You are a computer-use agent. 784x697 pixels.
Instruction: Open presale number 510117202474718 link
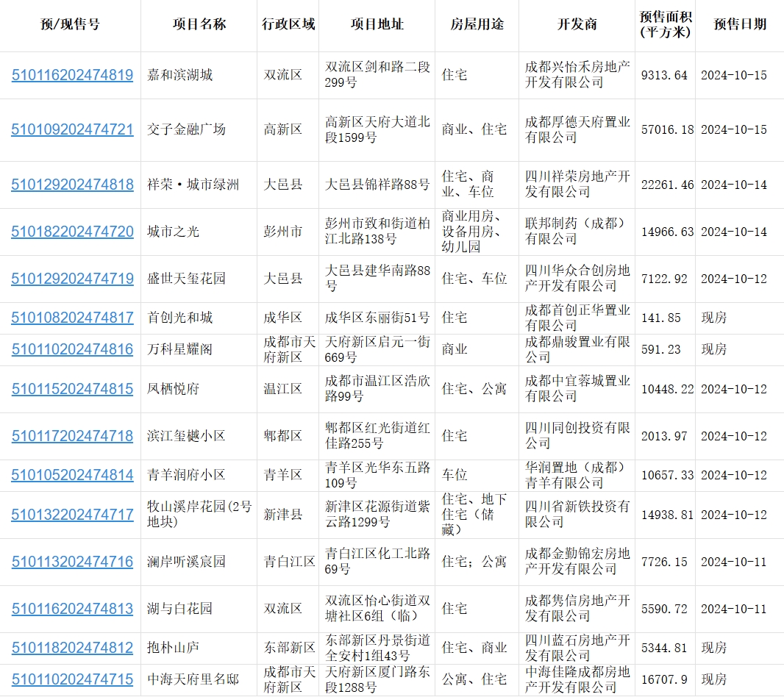pyautogui.click(x=73, y=436)
